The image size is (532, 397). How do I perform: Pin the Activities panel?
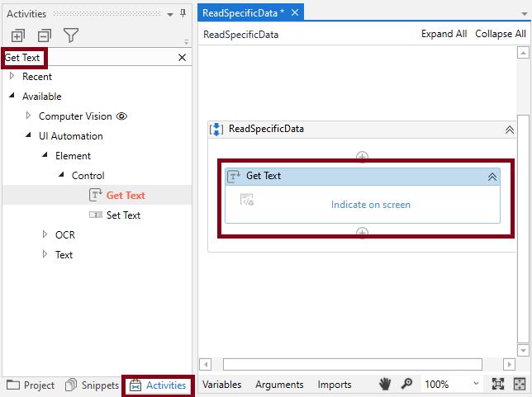pos(183,13)
